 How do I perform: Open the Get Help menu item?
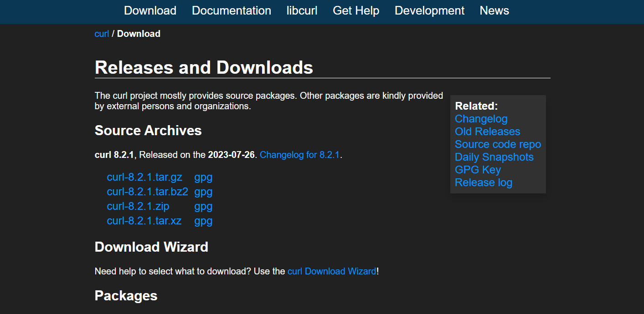pyautogui.click(x=356, y=10)
